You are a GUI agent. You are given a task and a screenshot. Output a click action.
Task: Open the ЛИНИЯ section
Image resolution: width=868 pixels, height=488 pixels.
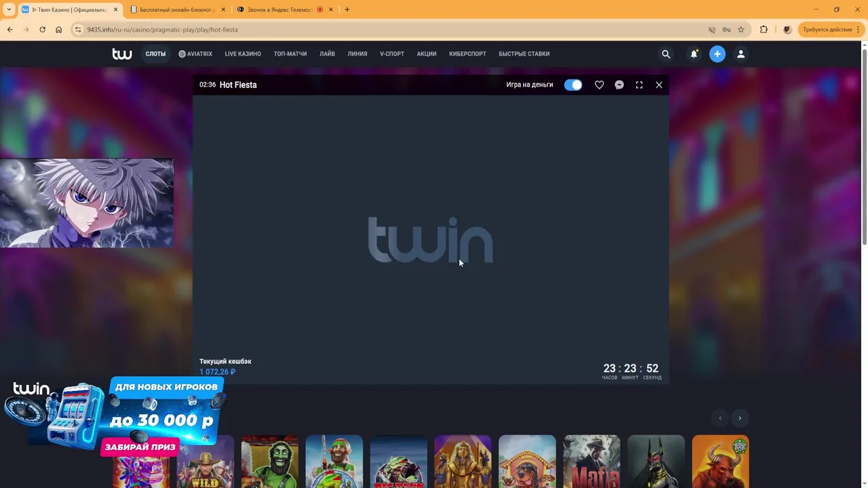pos(357,54)
